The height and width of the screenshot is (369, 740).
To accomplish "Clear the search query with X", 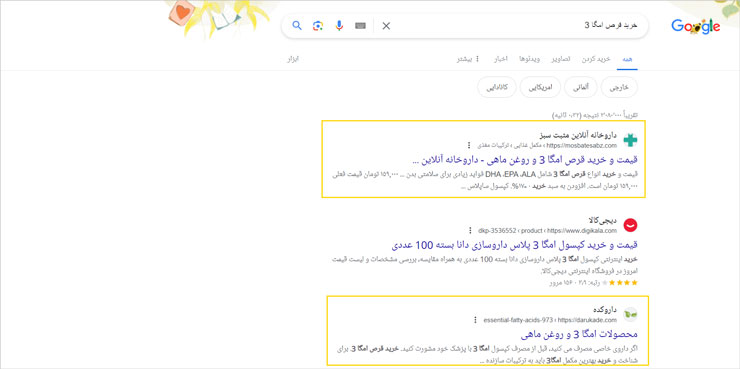I will tap(386, 26).
